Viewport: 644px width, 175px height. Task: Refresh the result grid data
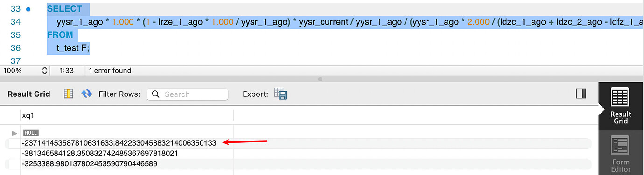(86, 94)
